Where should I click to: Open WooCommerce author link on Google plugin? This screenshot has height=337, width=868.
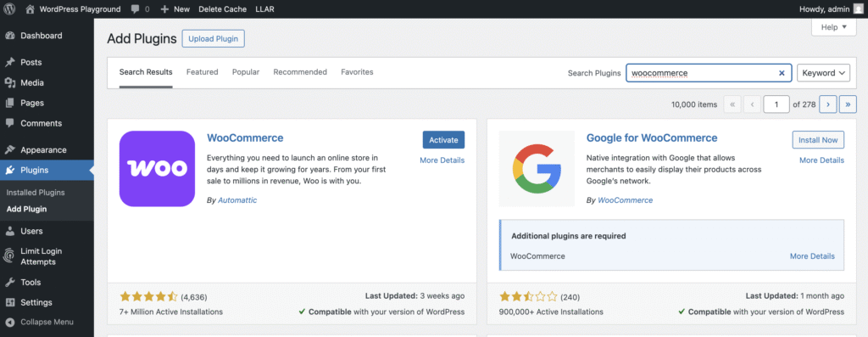(625, 200)
